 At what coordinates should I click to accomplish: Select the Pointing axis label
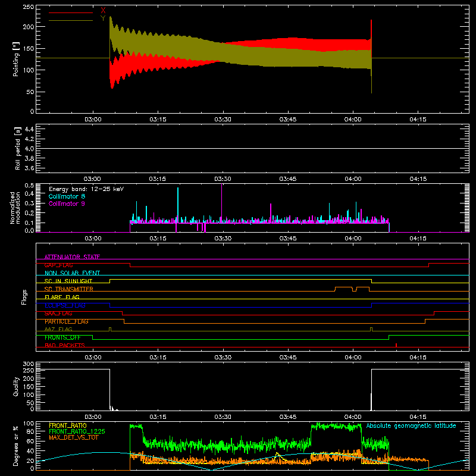[16, 59]
